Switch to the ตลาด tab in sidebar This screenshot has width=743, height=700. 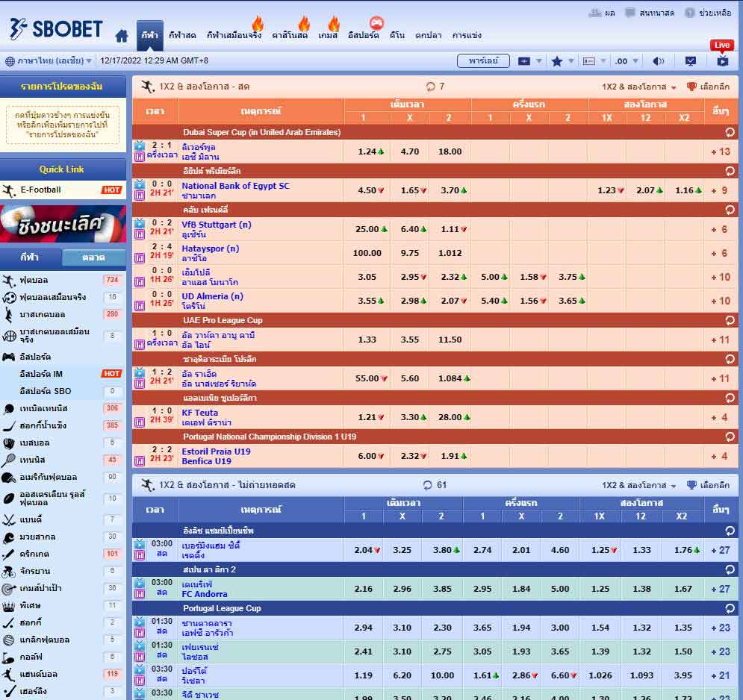click(93, 257)
